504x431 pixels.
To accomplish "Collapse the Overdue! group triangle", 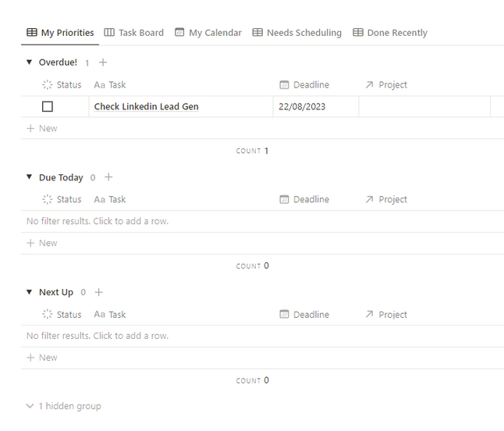I will pos(30,62).
